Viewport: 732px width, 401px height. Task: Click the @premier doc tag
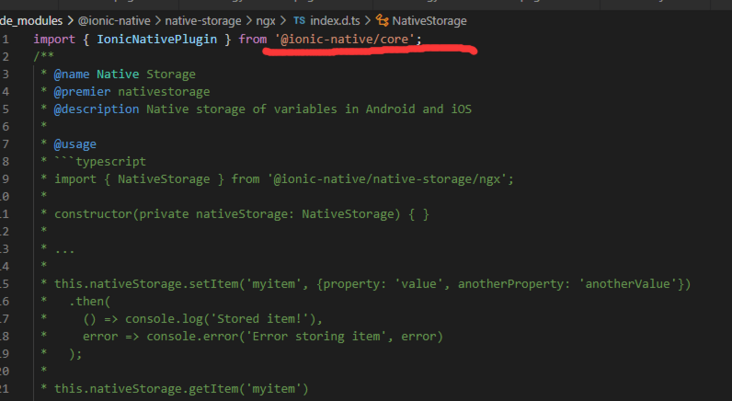coord(82,92)
